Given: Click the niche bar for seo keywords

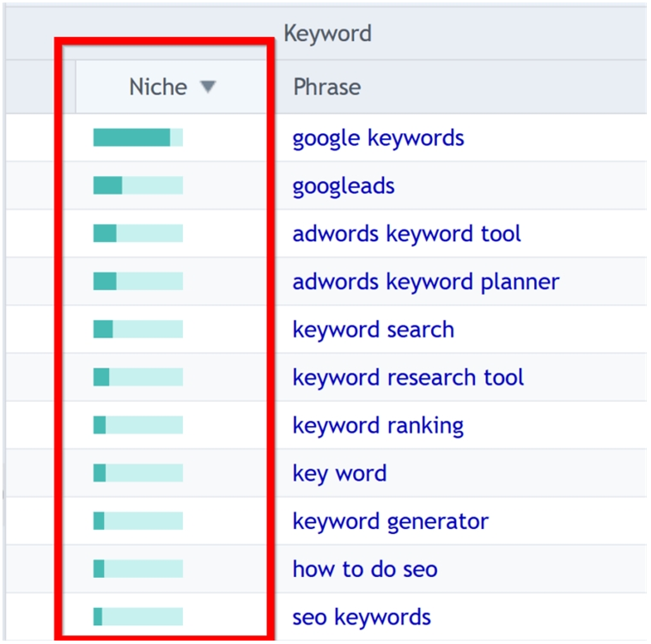Looking at the screenshot, I should (x=137, y=617).
